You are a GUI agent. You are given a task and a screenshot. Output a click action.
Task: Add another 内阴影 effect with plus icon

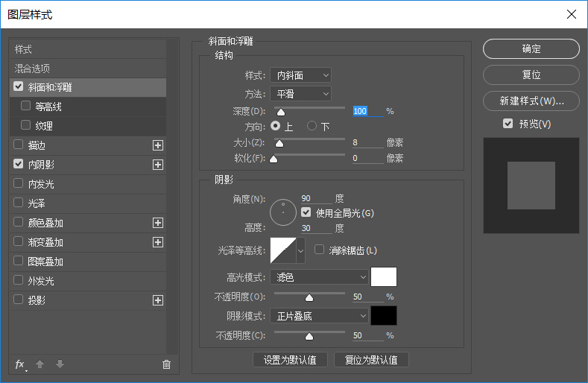pyautogui.click(x=157, y=165)
